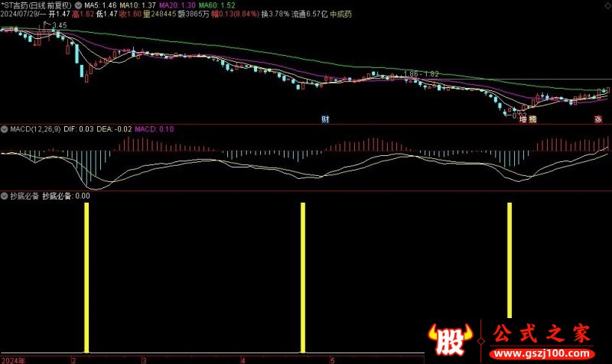Click the *ST吉药(日线 前复权) chart title
The image size is (612, 364).
click(36, 5)
